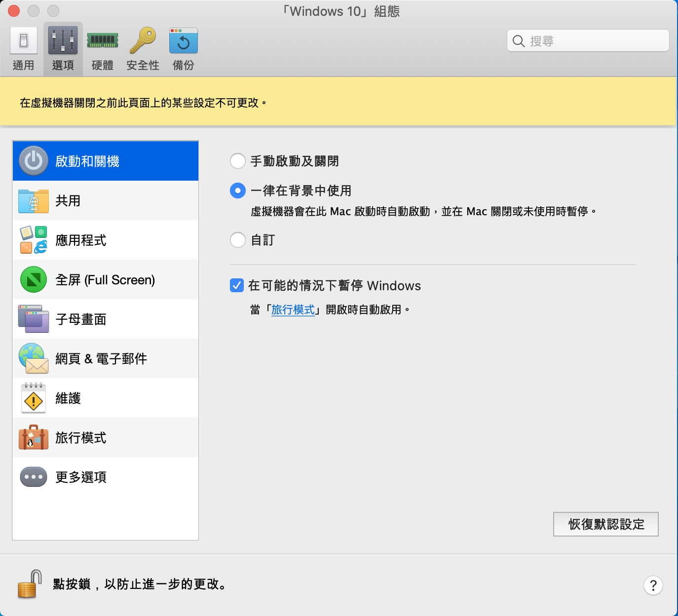Open 子母畫面 picture-in-picture icon
This screenshot has height=616, width=678.
[34, 319]
